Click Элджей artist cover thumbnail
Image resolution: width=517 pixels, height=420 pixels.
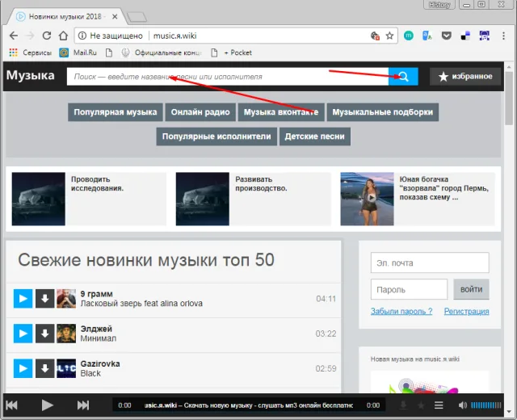[66, 334]
